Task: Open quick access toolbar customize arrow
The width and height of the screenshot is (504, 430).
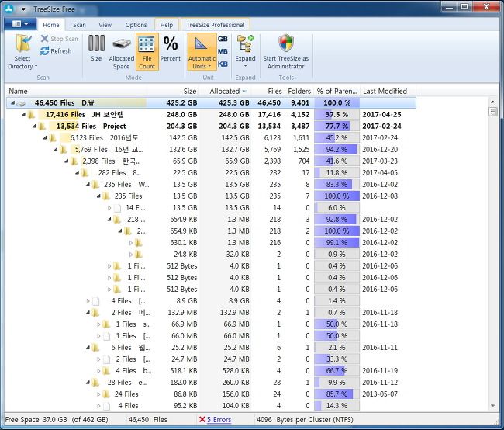Action: point(23,9)
